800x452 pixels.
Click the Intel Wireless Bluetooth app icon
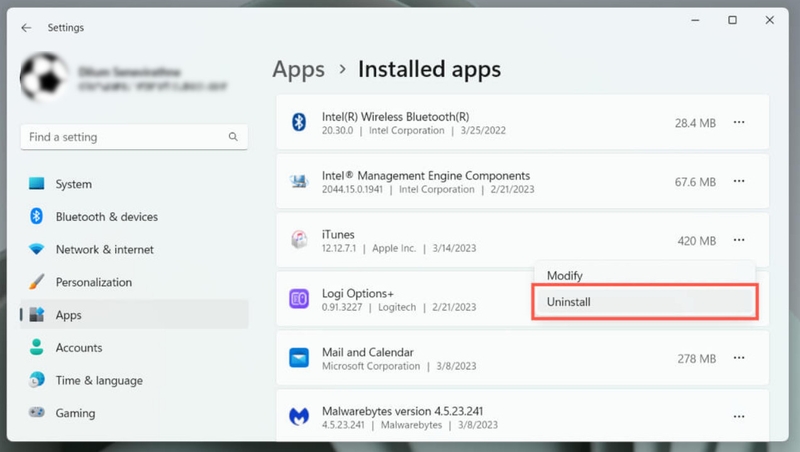click(299, 122)
